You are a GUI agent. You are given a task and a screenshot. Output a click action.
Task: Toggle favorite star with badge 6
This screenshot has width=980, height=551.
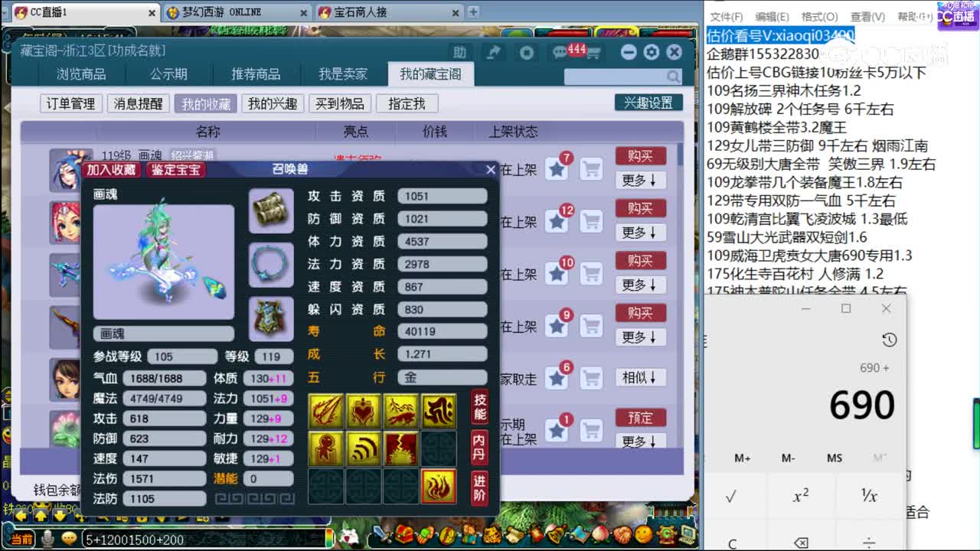[557, 378]
